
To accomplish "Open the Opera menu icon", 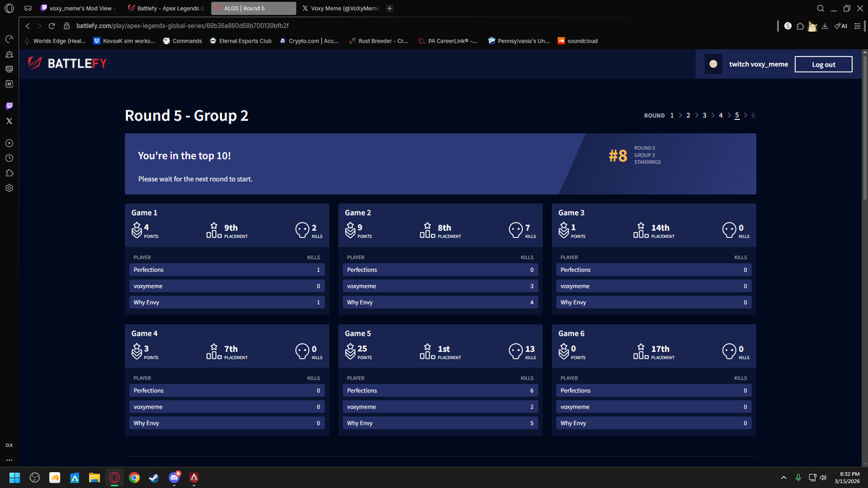I will pyautogui.click(x=9, y=8).
